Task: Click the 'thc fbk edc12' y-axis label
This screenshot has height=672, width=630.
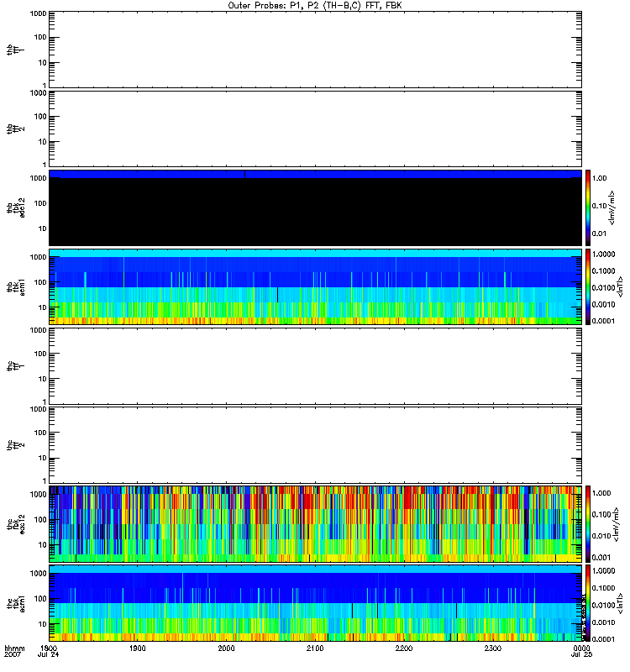Action: tap(13, 523)
